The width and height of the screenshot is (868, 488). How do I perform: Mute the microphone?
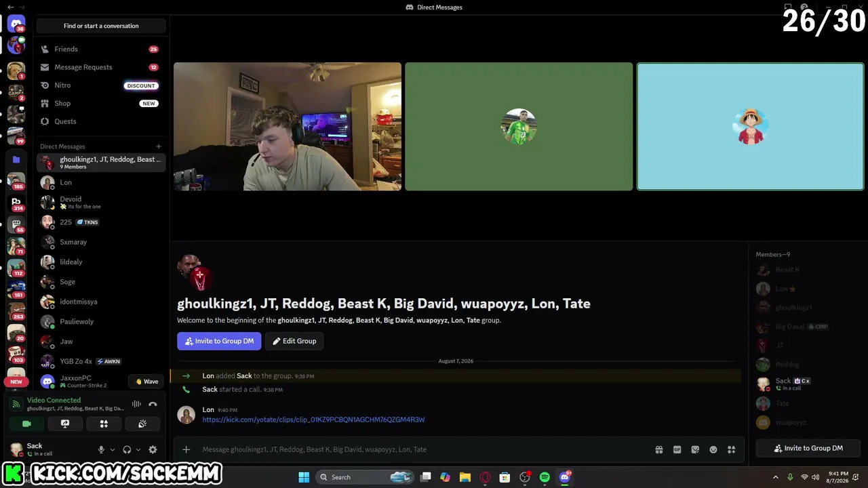(x=101, y=449)
